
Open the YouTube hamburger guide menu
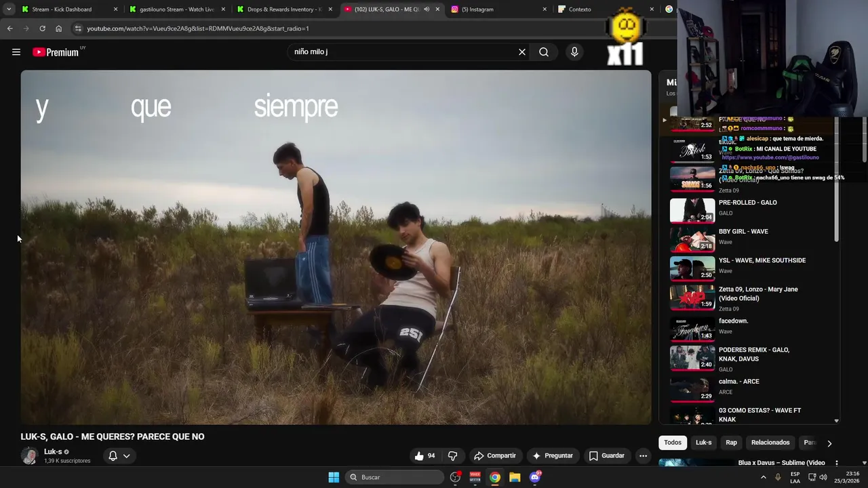point(16,52)
